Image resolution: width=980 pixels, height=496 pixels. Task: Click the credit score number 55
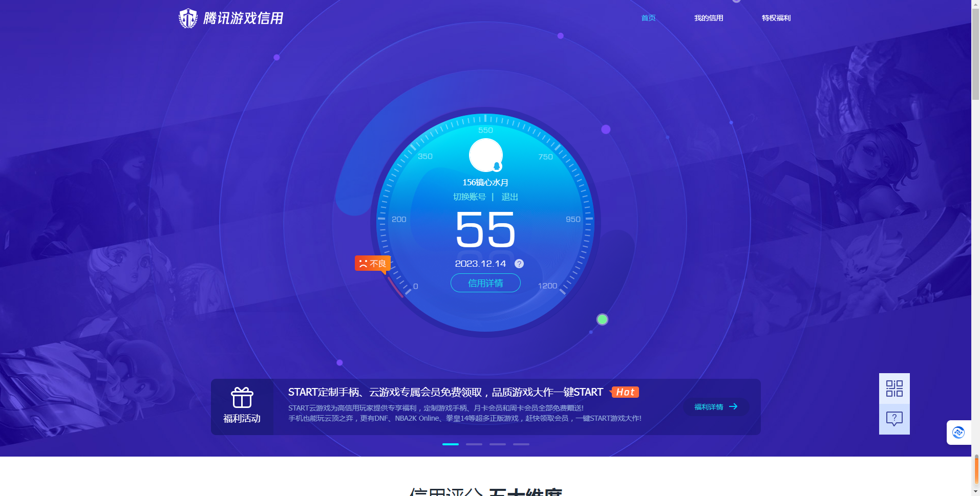pos(485,230)
